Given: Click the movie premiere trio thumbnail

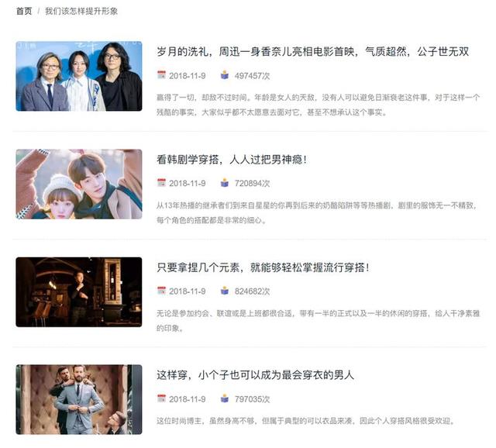Looking at the screenshot, I should pos(79,76).
